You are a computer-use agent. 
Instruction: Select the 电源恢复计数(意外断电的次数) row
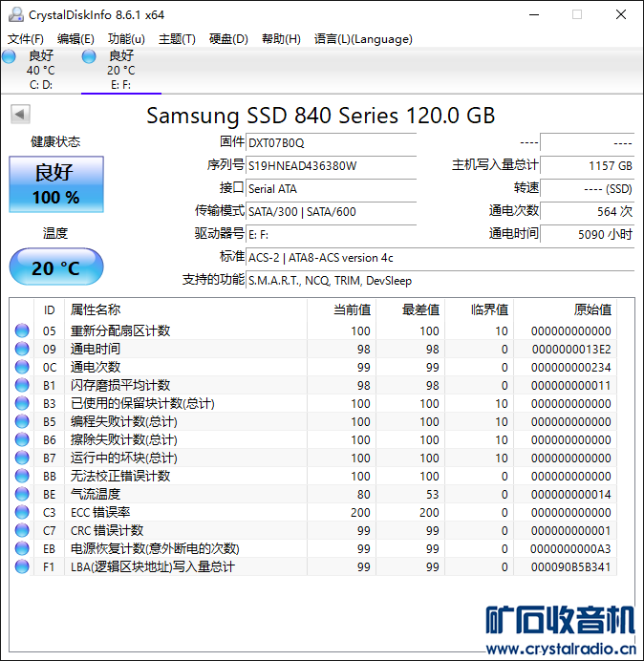tap(313, 548)
